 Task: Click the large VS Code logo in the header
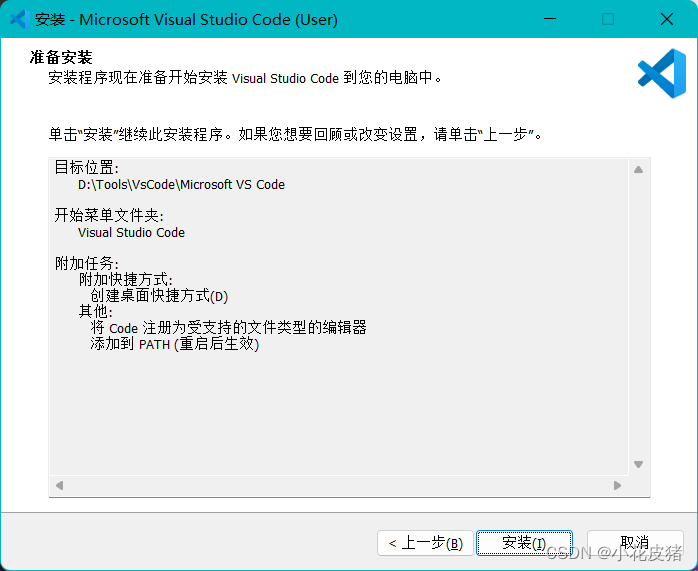pyautogui.click(x=662, y=73)
